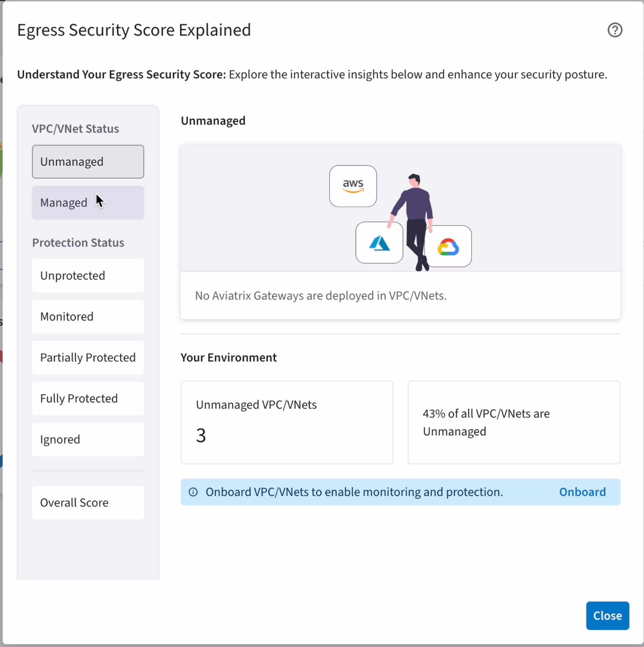
Task: Click the 43% Unmanaged percentage card
Action: (x=513, y=422)
